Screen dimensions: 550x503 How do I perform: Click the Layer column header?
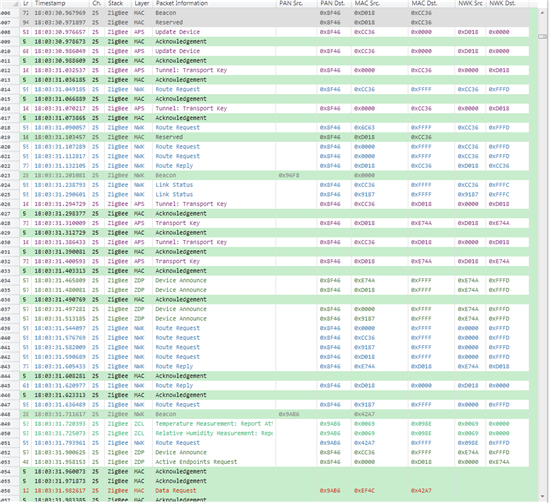(x=142, y=4)
